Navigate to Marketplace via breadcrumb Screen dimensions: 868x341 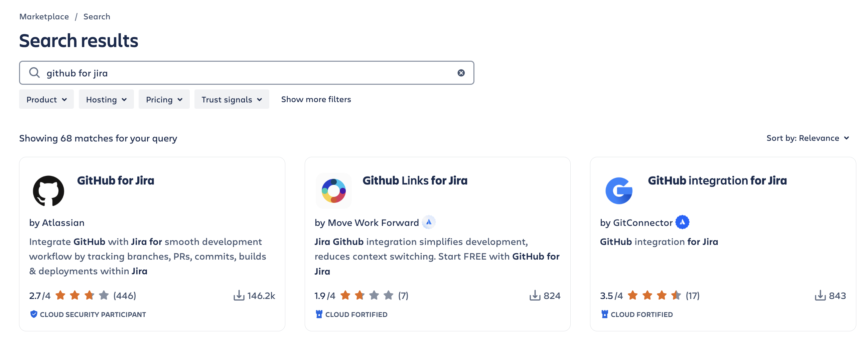point(44,16)
